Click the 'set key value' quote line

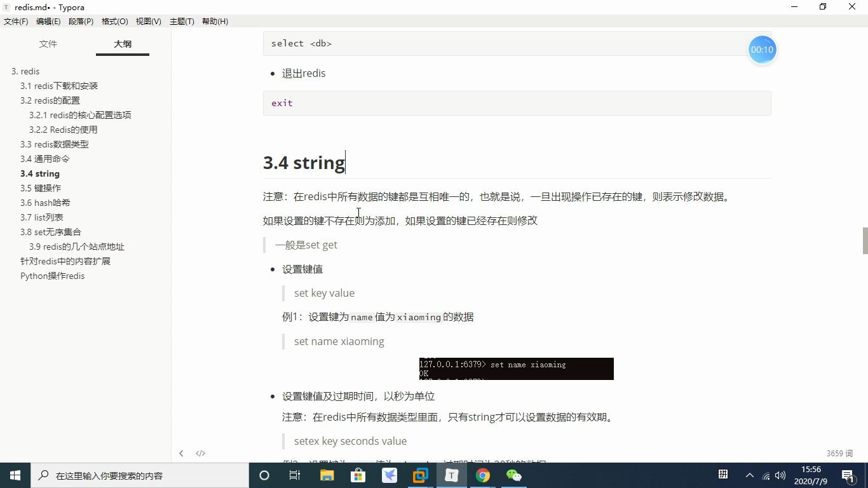point(324,293)
